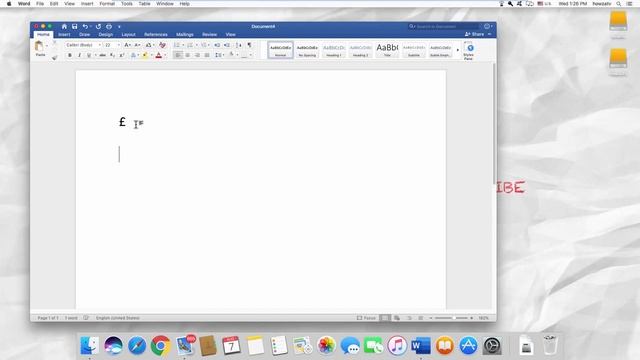Screen dimensions: 640x360
Task: Apply red font color
Action: point(159,55)
